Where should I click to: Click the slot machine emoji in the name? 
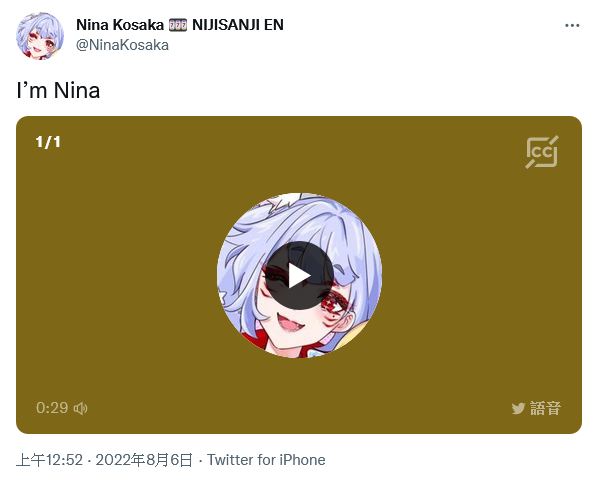coord(178,25)
